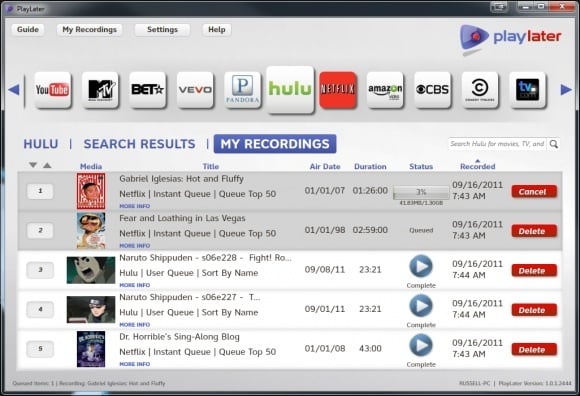580x396 pixels.
Task: Delete the Fear and Loathing recording
Action: click(x=534, y=231)
